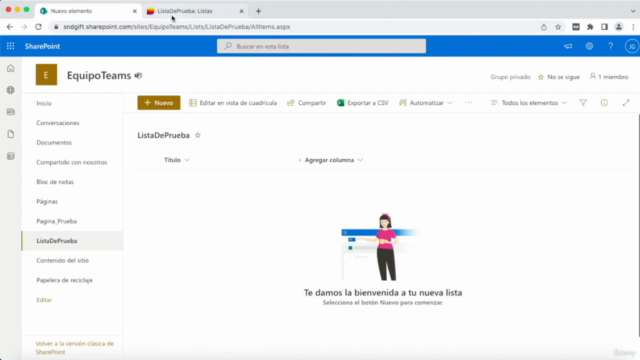Image resolution: width=640 pixels, height=360 pixels.
Task: Bookmark this page with star icon
Action: click(558, 27)
